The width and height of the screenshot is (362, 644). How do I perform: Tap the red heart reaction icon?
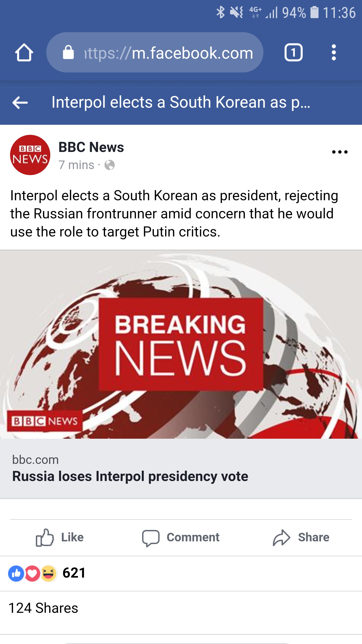(x=32, y=573)
